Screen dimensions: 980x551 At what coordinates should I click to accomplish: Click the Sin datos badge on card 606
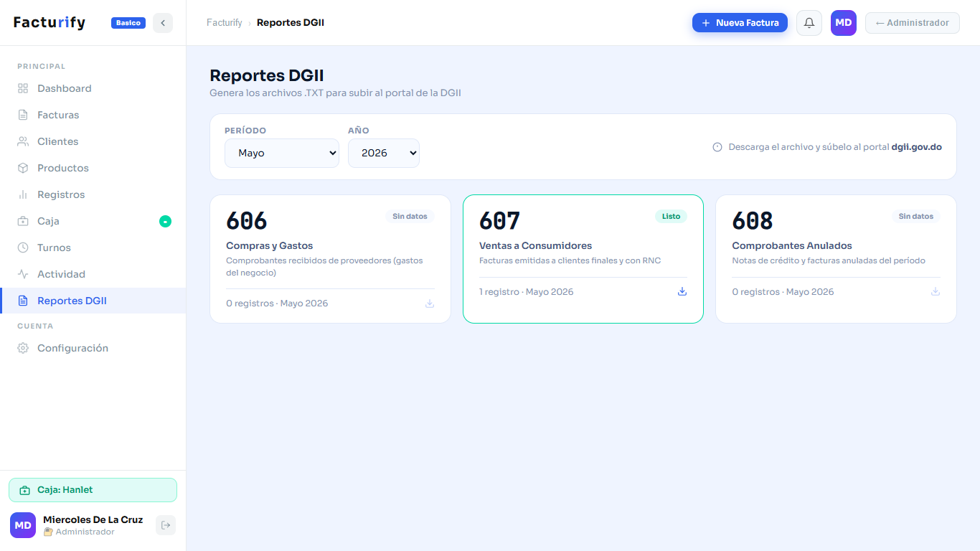tap(410, 216)
